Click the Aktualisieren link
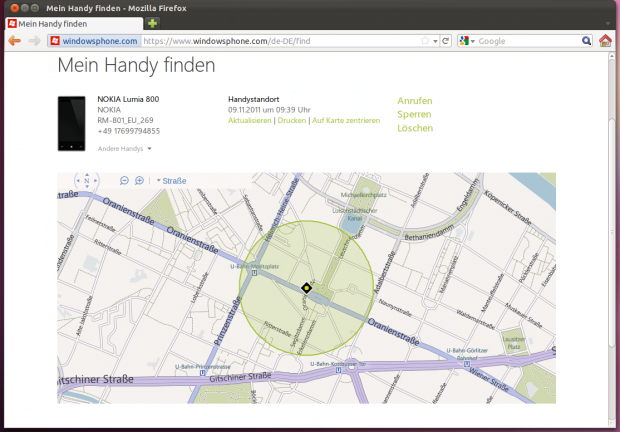620x432 pixels. pyautogui.click(x=250, y=120)
